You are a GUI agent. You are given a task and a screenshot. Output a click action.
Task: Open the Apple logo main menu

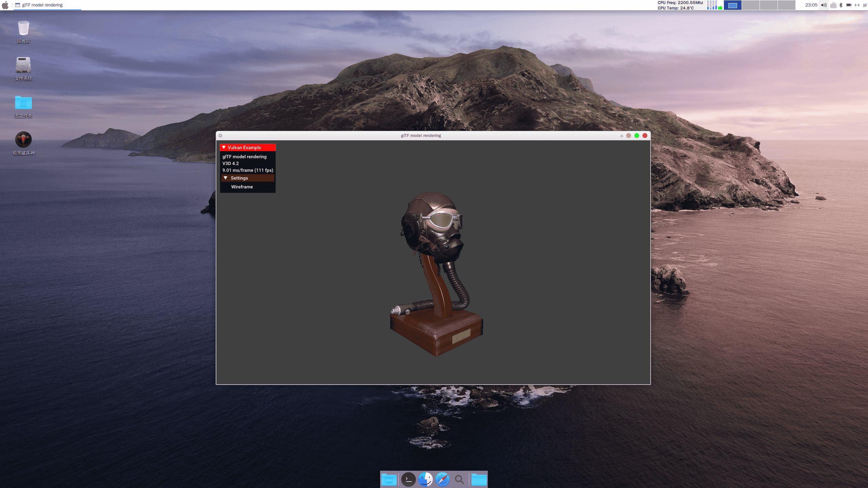5,5
